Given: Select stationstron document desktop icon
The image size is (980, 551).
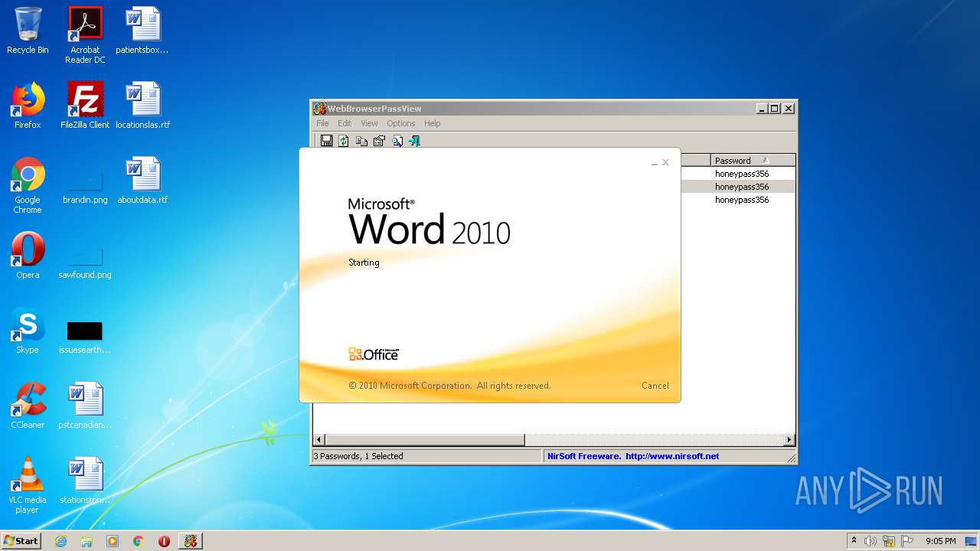Looking at the screenshot, I should tap(85, 481).
